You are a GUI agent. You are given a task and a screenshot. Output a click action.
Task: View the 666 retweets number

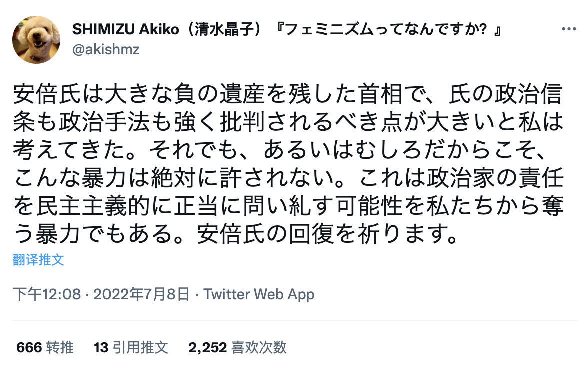tap(29, 347)
